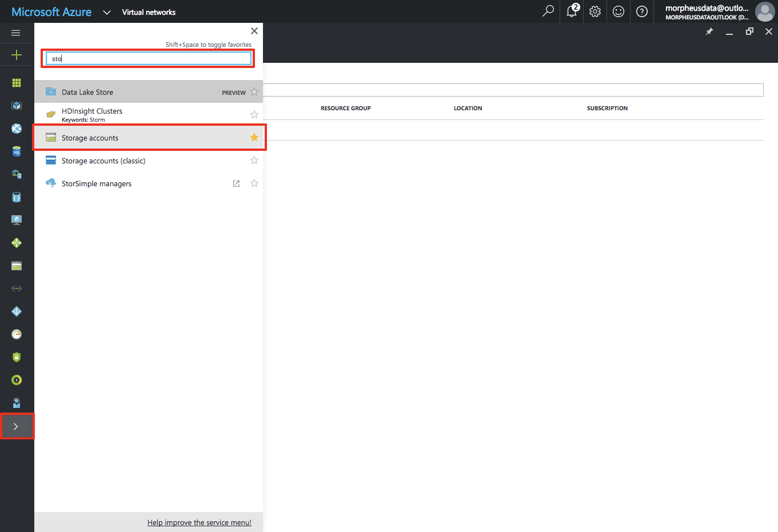Click the filter field in Virtual networks blade

point(513,90)
